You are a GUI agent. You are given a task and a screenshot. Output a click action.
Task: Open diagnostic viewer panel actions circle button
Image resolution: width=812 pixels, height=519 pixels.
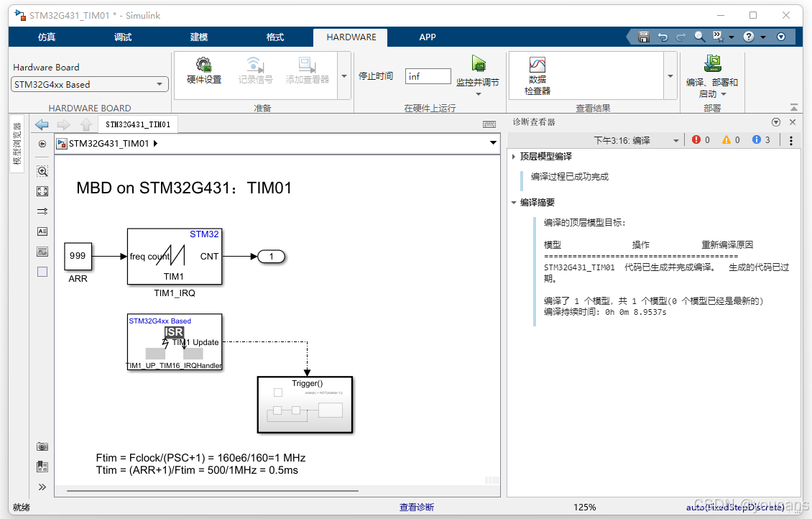click(x=776, y=122)
